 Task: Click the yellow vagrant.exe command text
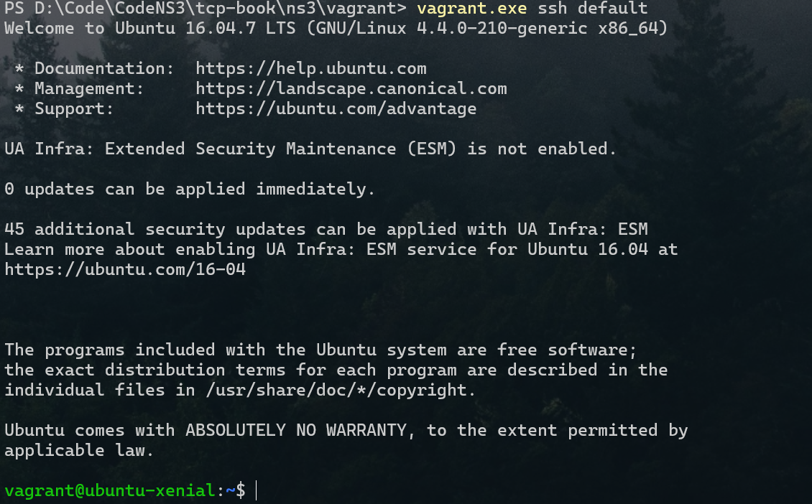point(471,9)
